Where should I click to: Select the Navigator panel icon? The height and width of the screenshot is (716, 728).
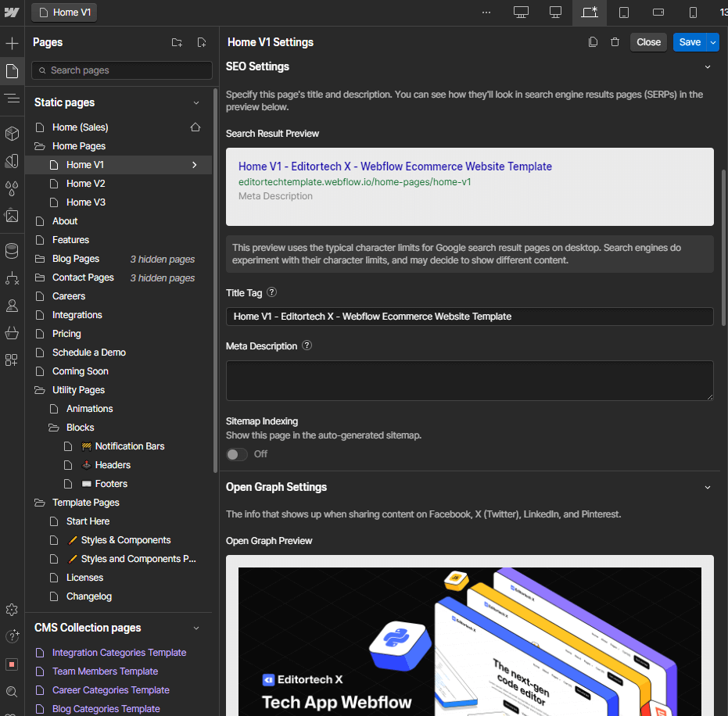point(12,98)
